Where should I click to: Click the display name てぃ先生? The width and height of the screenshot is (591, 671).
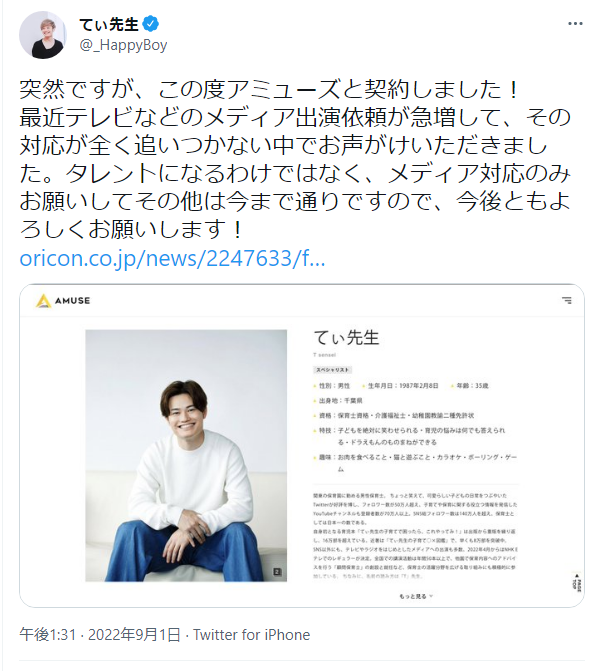tap(109, 24)
